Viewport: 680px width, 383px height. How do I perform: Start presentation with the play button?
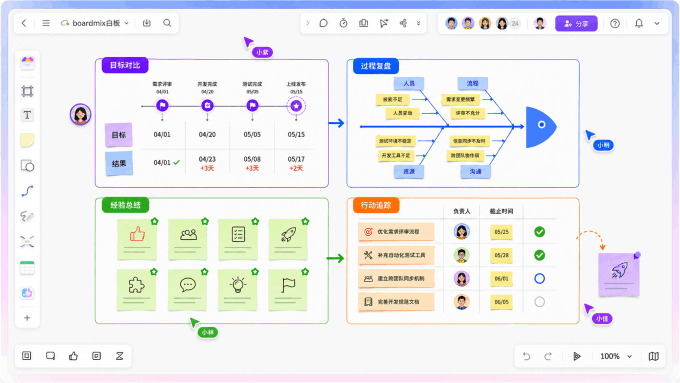(577, 356)
